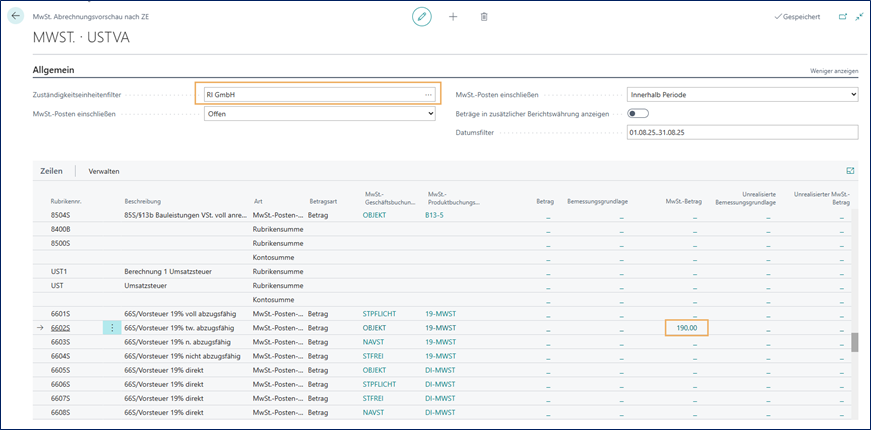Viewport: 871px width, 430px height.
Task: Open row options for line 6602S
Action: click(112, 327)
